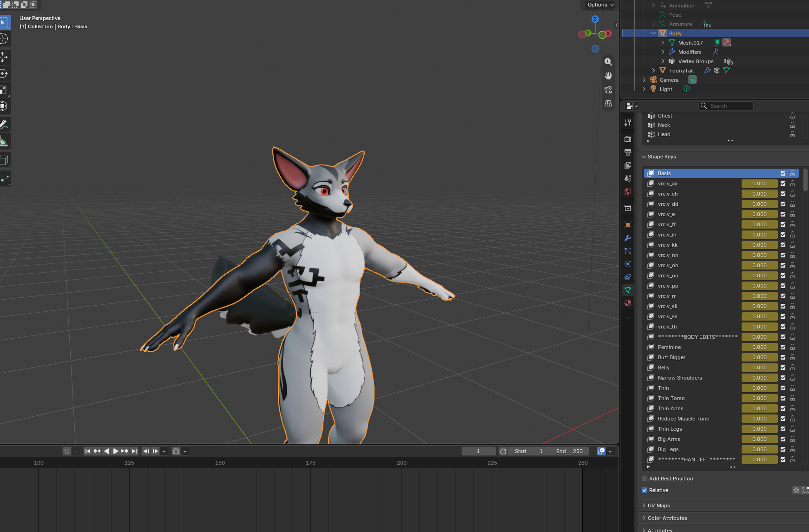Expand the Vertex Groups outliner entry
Image resolution: width=809 pixels, height=532 pixels.
663,61
